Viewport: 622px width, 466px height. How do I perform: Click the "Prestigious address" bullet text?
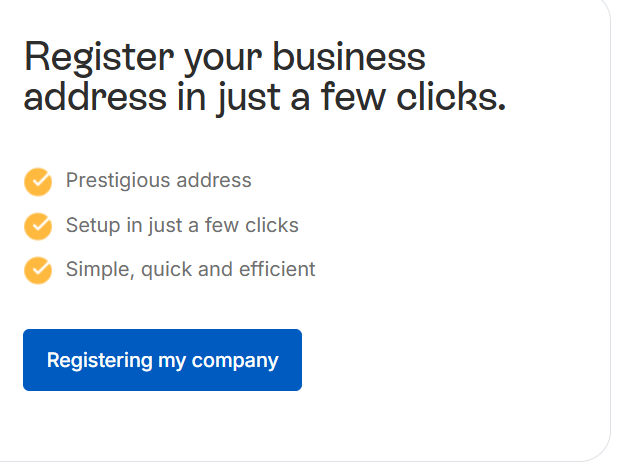158,181
